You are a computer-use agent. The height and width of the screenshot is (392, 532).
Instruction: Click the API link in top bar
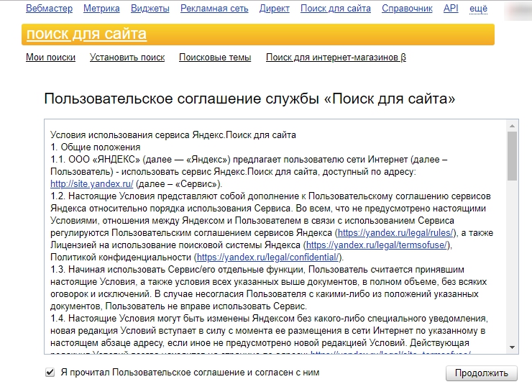tap(451, 9)
